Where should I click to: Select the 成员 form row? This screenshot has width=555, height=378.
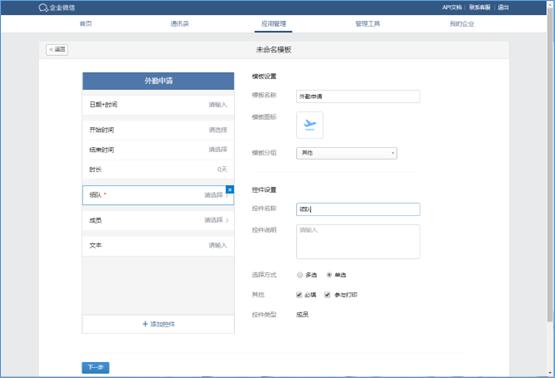(158, 220)
